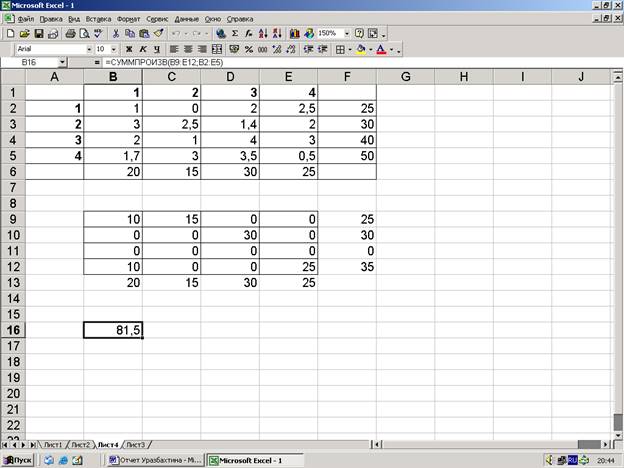Switch to the Лист2 sheet tab
This screenshot has height=468, width=624.
(80, 445)
